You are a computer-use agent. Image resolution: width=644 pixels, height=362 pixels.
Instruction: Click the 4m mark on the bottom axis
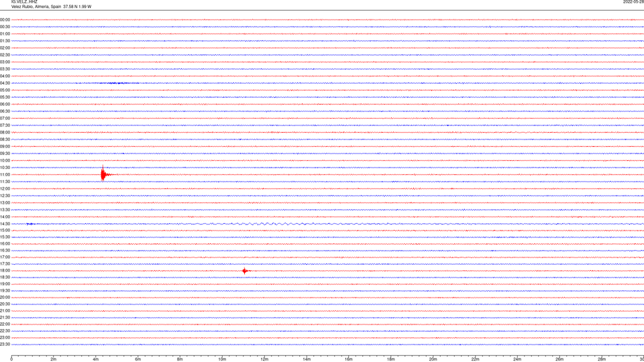point(96,359)
